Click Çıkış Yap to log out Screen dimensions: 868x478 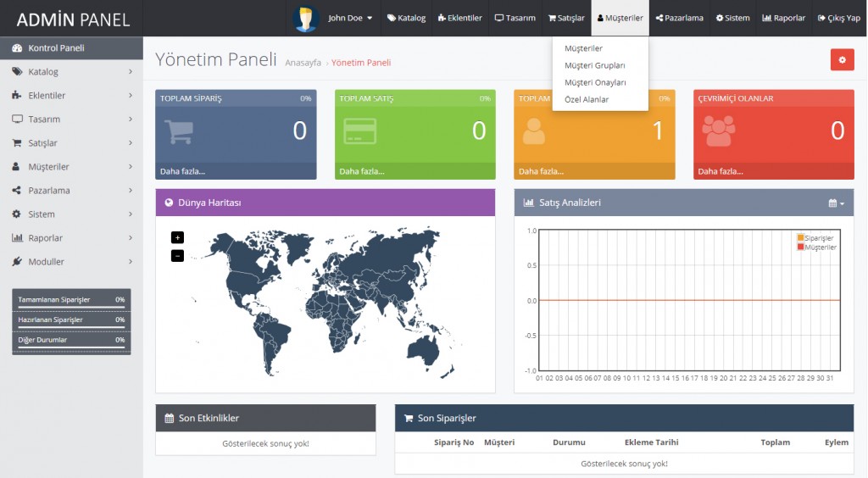tap(838, 18)
